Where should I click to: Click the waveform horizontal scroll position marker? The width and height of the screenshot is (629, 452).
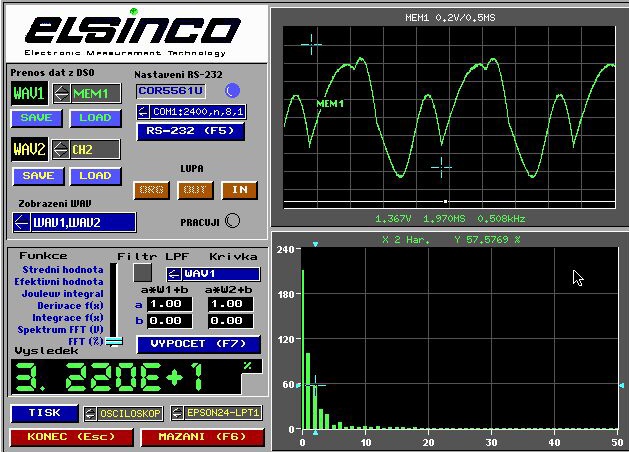[445, 201]
